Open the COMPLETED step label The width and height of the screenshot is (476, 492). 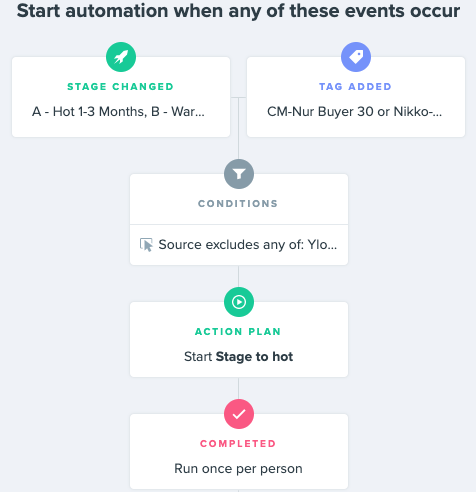tap(238, 444)
